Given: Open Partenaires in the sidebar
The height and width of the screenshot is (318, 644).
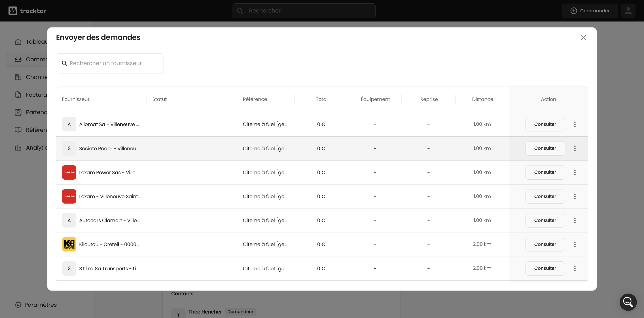Looking at the screenshot, I should pos(31,112).
